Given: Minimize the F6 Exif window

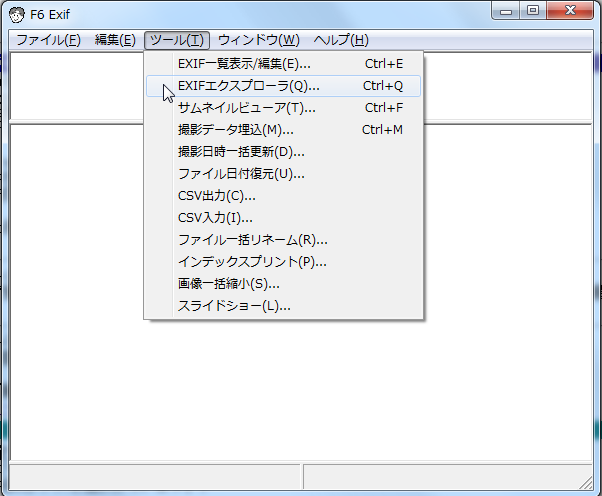Looking at the screenshot, I should click(x=506, y=11).
